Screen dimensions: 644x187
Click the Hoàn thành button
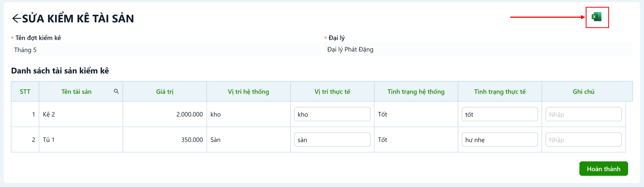(603, 169)
